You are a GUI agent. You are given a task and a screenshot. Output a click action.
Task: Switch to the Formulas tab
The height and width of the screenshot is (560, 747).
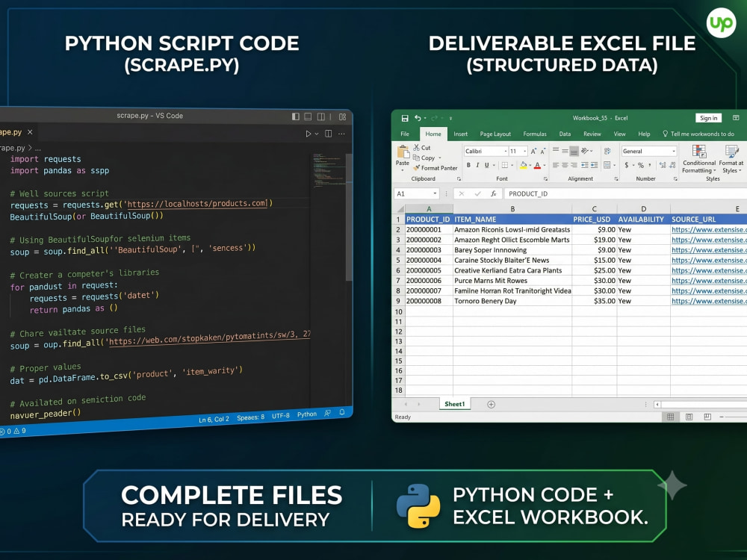pyautogui.click(x=535, y=134)
